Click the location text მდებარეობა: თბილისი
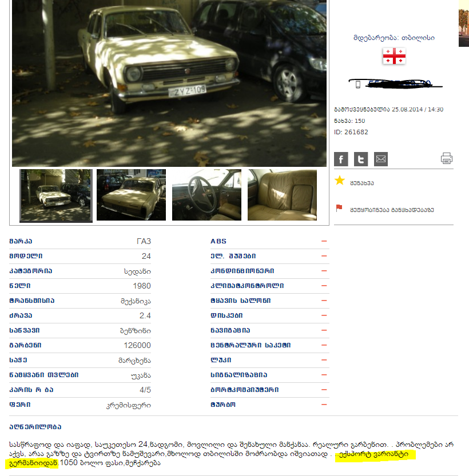The height and width of the screenshot is (476, 469). tap(394, 38)
